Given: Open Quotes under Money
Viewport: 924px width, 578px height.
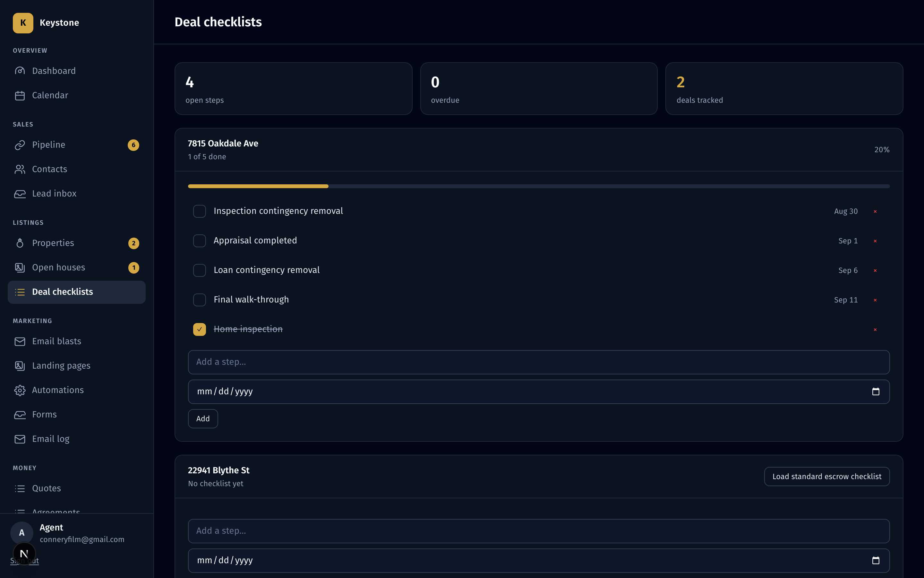Looking at the screenshot, I should click(76, 488).
